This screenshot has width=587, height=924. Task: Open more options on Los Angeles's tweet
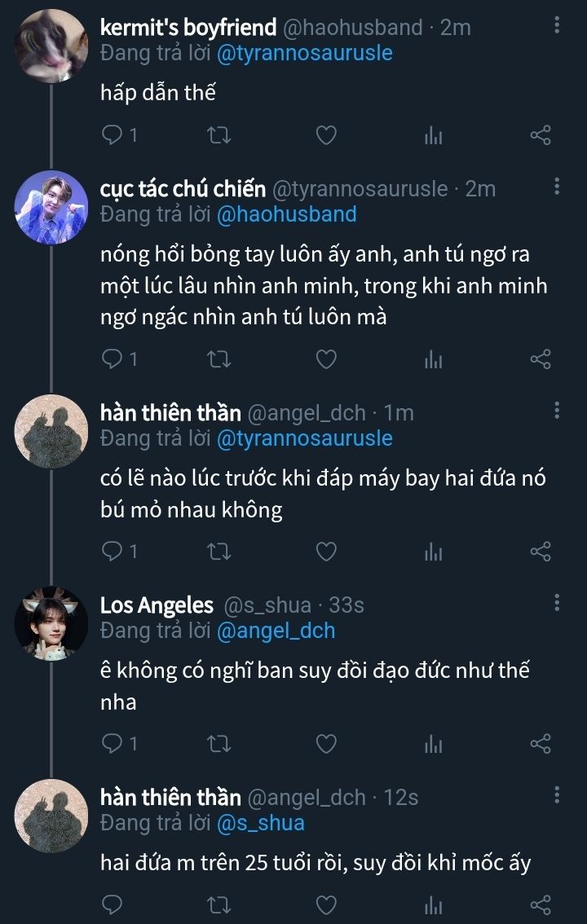tap(557, 603)
